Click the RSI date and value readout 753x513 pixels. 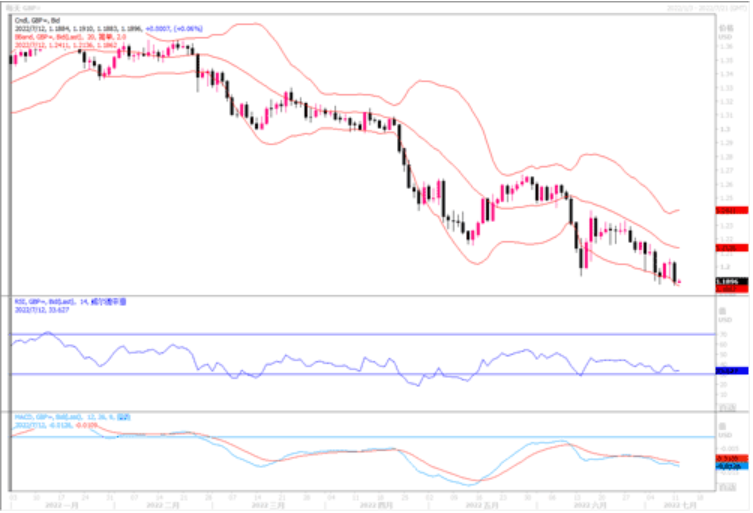coord(44,309)
